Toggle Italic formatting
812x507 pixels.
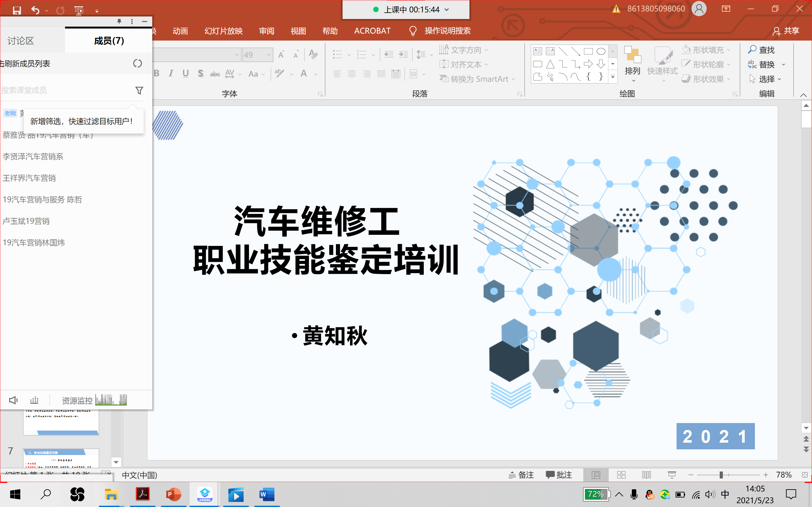[x=171, y=74]
